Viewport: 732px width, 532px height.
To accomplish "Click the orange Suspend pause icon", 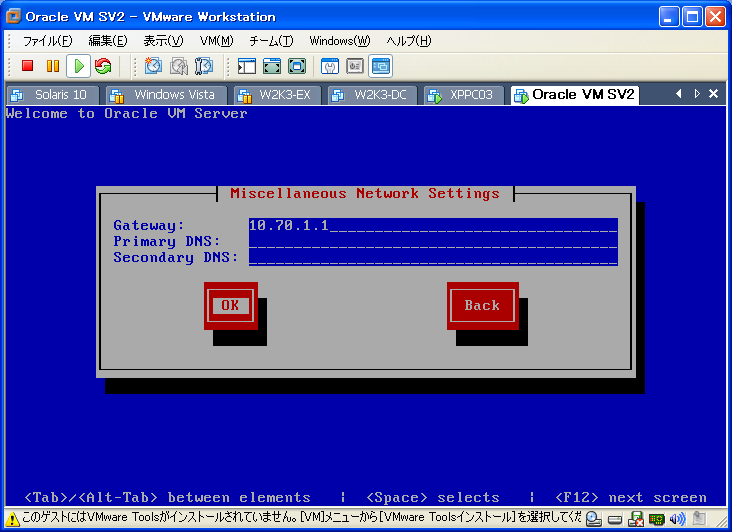I will point(53,66).
